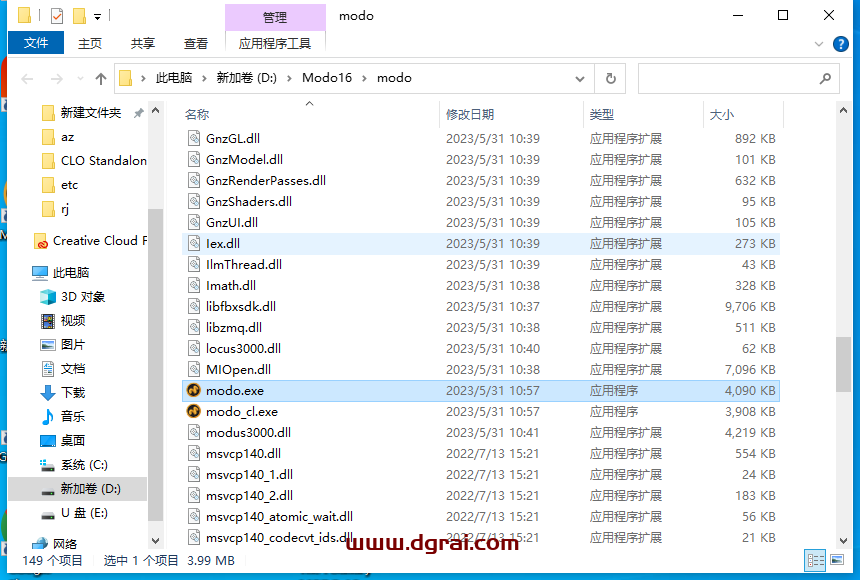Select the locus3000.dll file name
Screen dimensions: 860x580
click(243, 348)
